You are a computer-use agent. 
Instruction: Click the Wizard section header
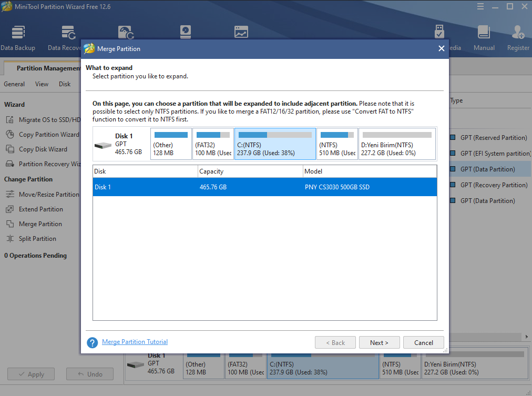14,105
